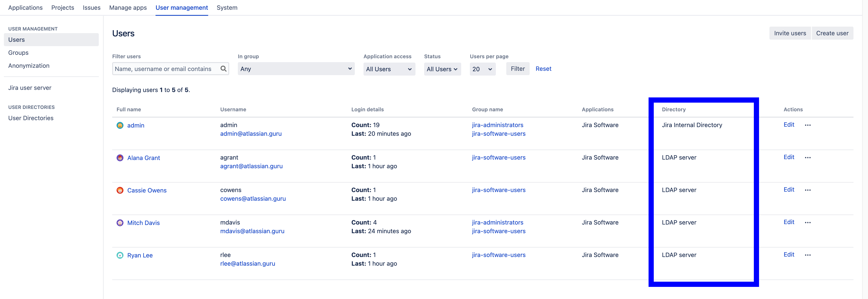Change the Users per page dropdown
The width and height of the screenshot is (868, 299).
click(x=482, y=69)
